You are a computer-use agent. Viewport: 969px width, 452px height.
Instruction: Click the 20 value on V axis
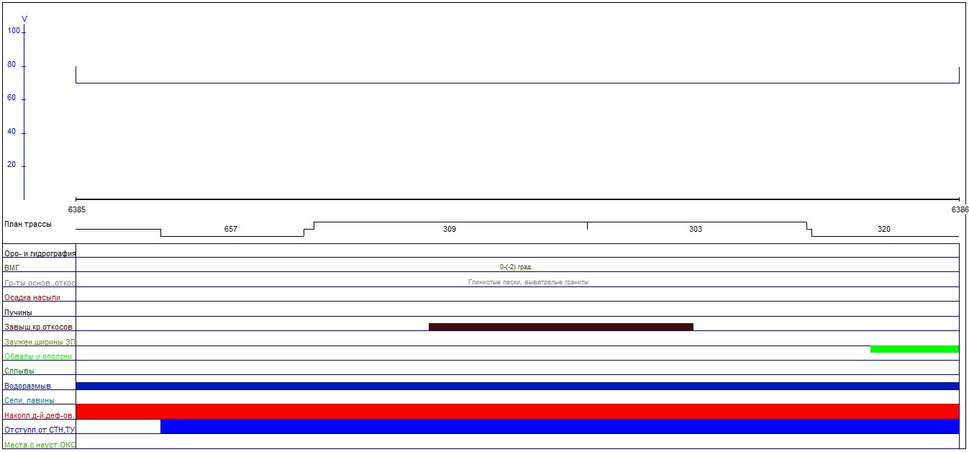12,165
